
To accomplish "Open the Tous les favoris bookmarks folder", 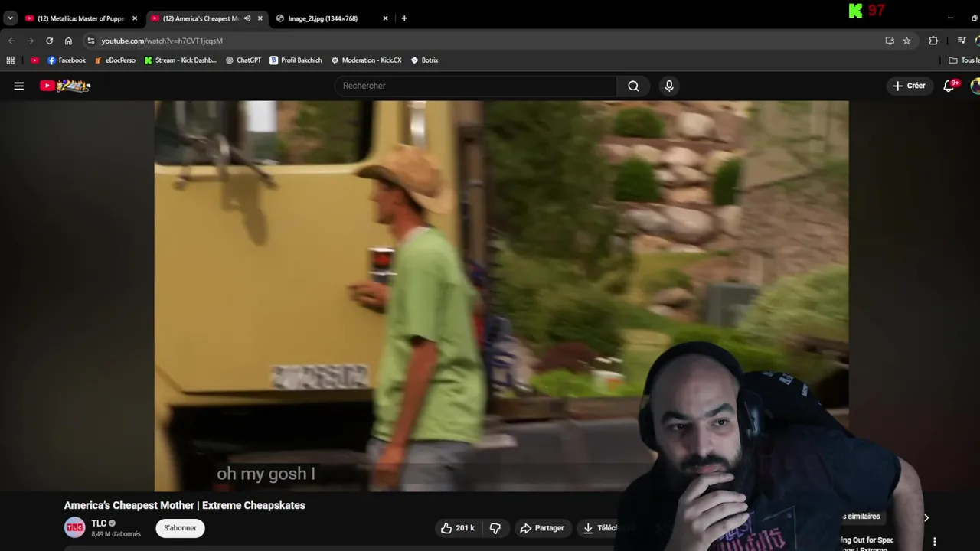I will tap(964, 60).
